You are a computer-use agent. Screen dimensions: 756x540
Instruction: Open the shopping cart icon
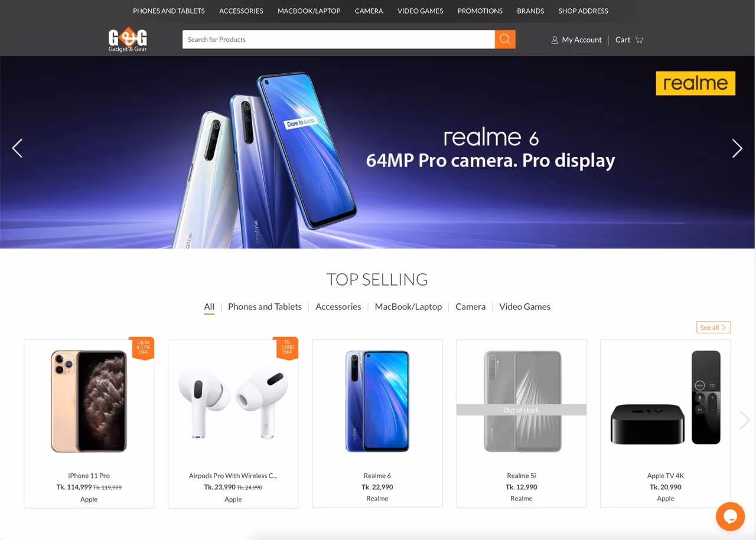coord(639,40)
